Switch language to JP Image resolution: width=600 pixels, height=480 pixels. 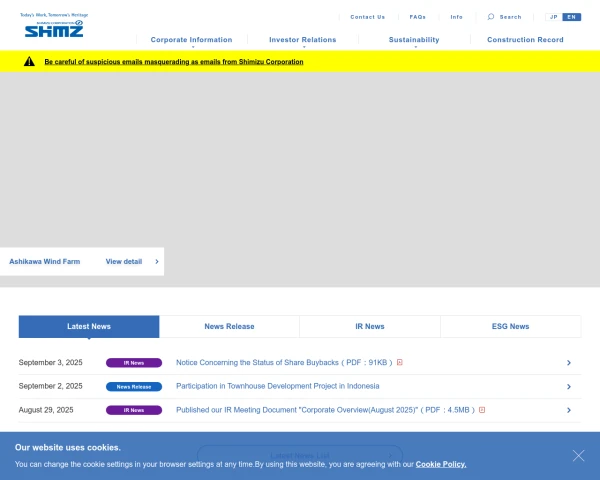point(554,17)
